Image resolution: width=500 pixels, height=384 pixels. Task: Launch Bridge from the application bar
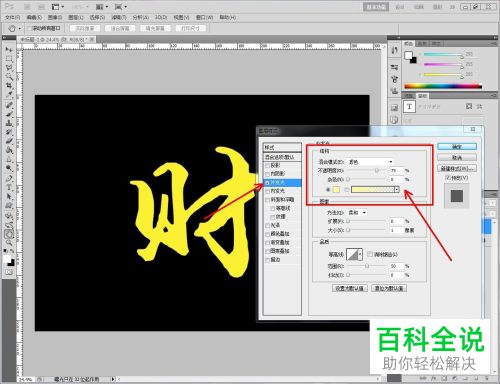pyautogui.click(x=27, y=7)
